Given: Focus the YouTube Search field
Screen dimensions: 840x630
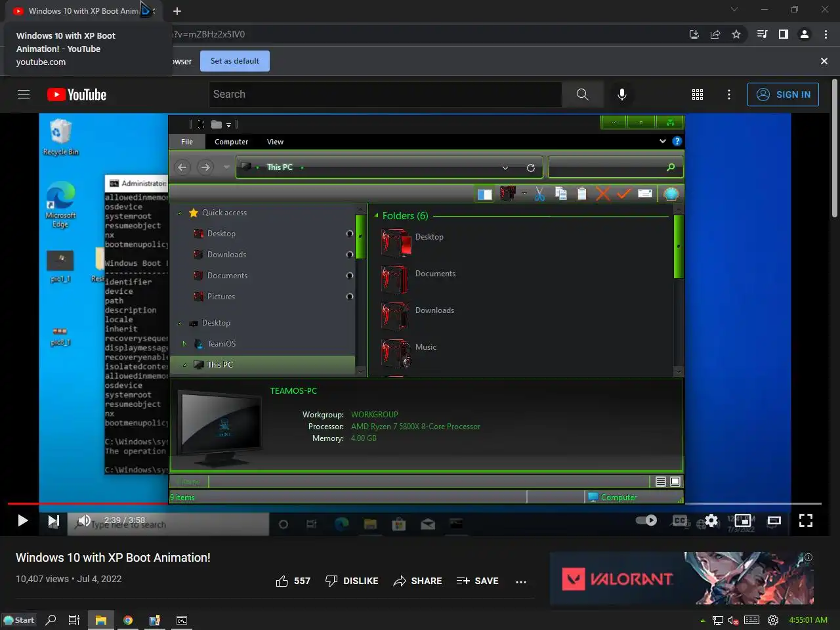Looking at the screenshot, I should tap(385, 94).
